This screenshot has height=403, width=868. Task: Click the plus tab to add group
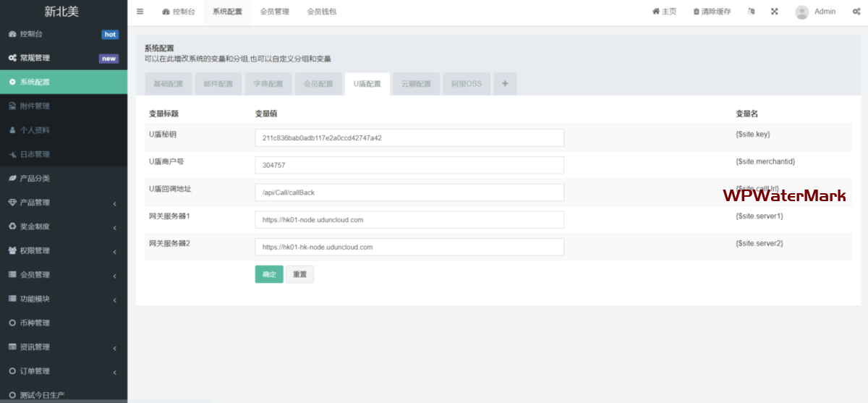[x=505, y=84]
